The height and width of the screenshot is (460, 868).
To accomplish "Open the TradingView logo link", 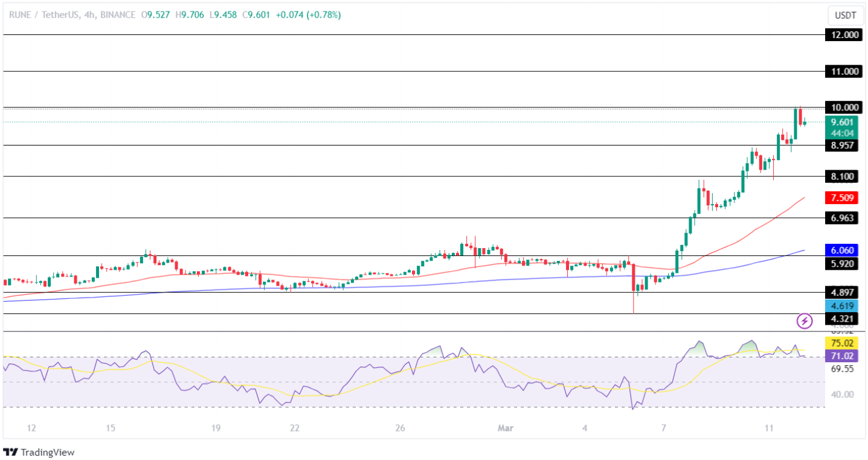I will [x=38, y=452].
